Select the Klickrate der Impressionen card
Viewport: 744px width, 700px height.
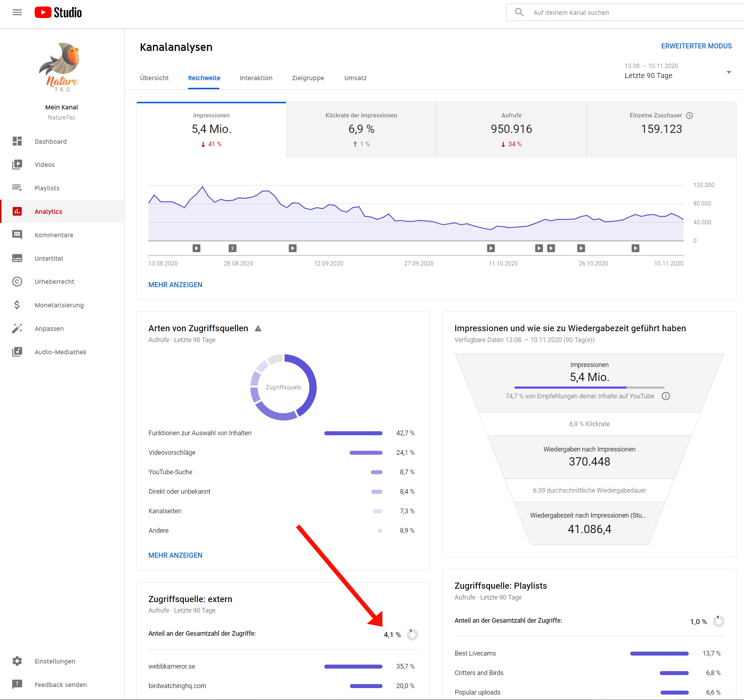(x=361, y=130)
